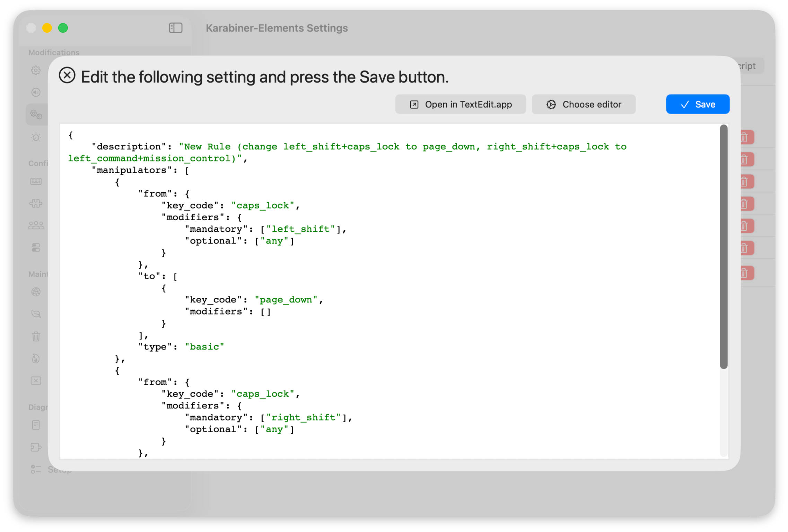
Task: Open Log document icon in sidebar
Action: [x=36, y=425]
